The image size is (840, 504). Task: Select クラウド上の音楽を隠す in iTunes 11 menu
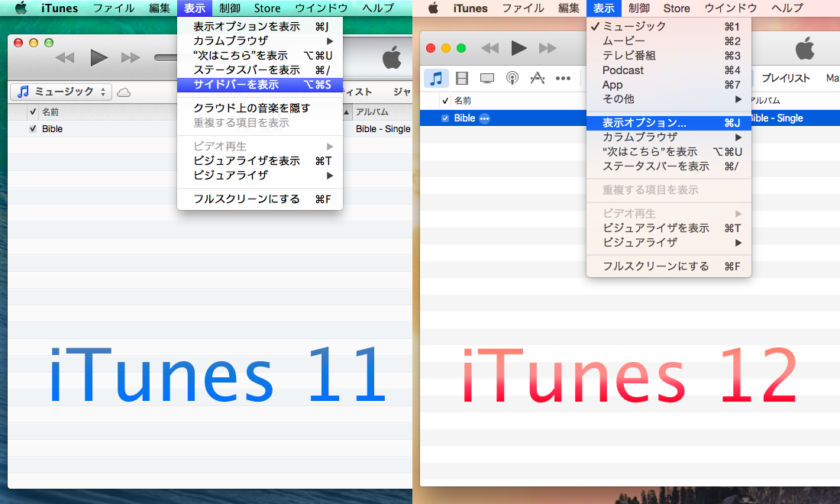pos(260,108)
